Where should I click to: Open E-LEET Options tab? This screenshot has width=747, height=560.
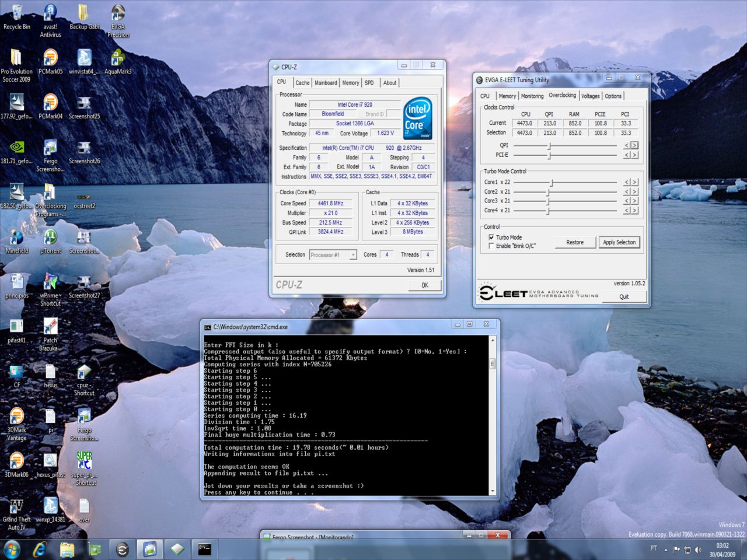[613, 96]
